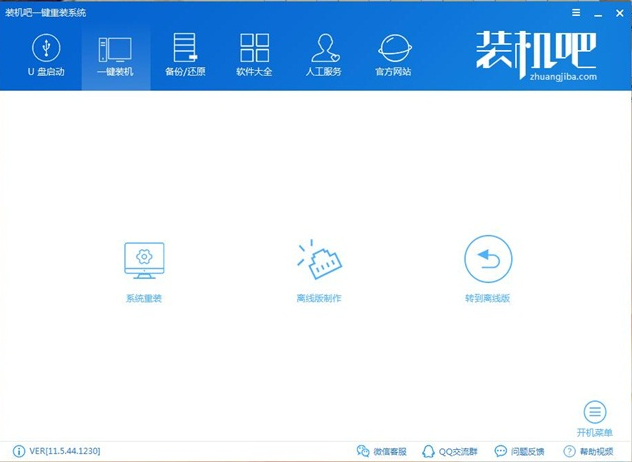
Task: Close the 装机吧 window
Action: click(x=620, y=13)
